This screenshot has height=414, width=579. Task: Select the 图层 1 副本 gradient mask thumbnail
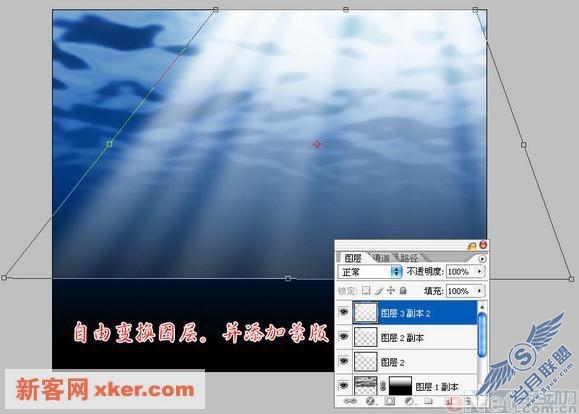400,386
